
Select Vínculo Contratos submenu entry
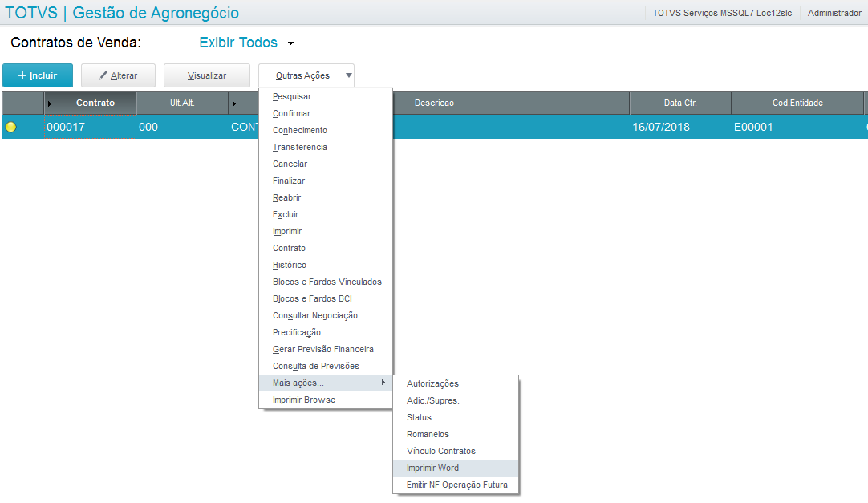(x=456, y=452)
